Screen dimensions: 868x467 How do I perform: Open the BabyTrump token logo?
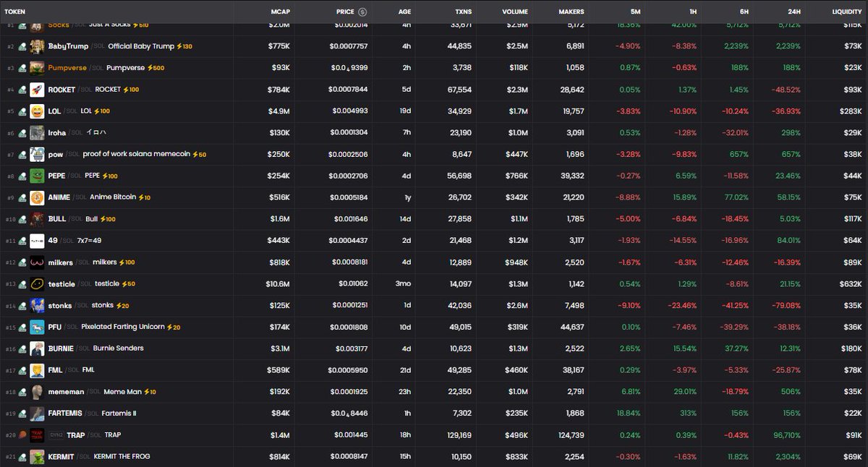click(37, 46)
